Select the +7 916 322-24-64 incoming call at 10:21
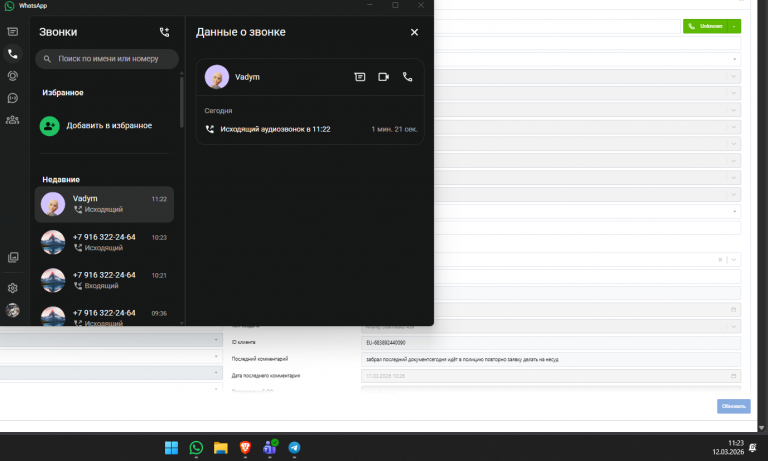 click(104, 280)
